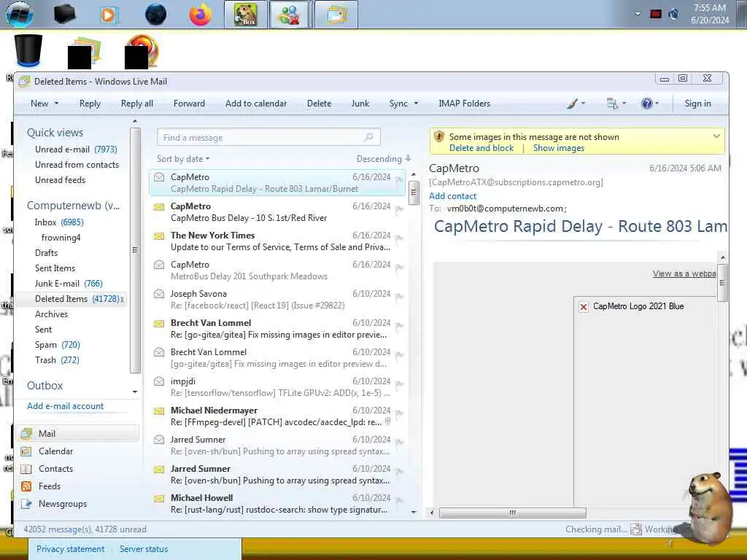Open the Recycle Bin on the desktop

(28, 50)
